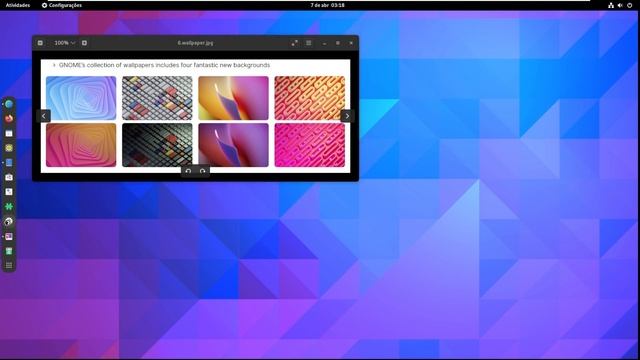Image resolution: width=640 pixels, height=360 pixels.
Task: Show all applications grid in dock
Action: click(9, 266)
